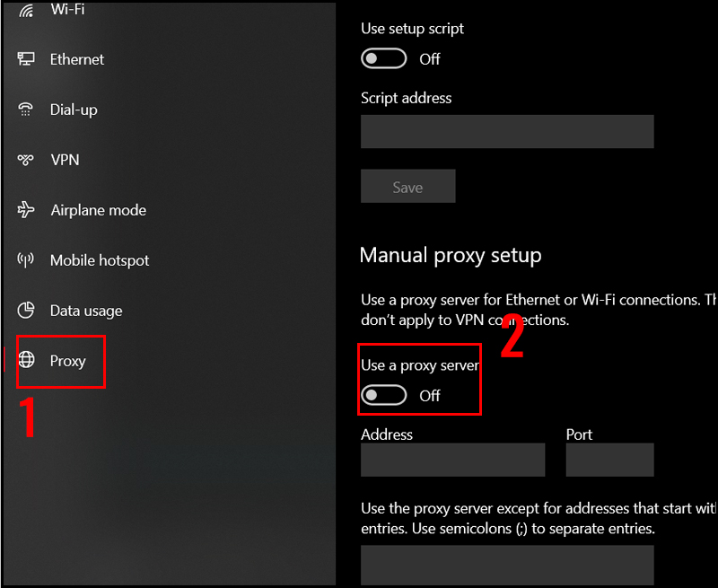Click the Wi-Fi signal icon
Viewport: 718px width, 588px height.
click(26, 10)
